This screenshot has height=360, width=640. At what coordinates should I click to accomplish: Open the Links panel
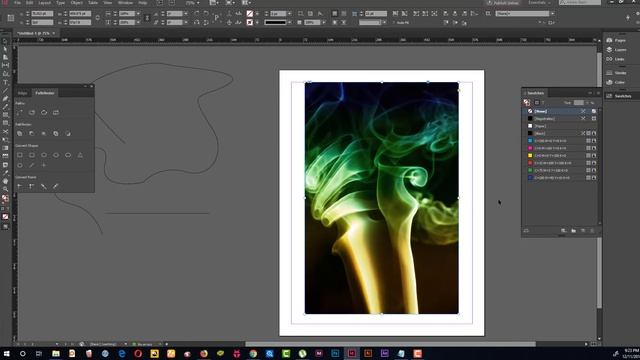pyautogui.click(x=617, y=59)
